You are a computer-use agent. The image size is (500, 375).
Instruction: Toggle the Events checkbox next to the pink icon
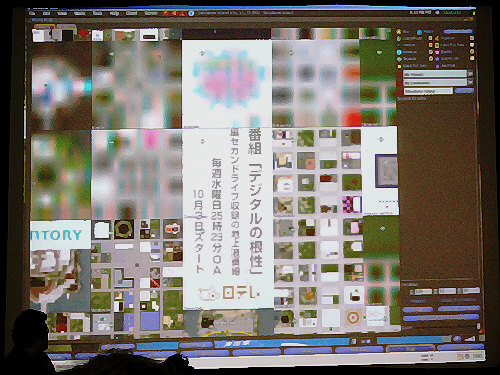pyautogui.click(x=472, y=52)
